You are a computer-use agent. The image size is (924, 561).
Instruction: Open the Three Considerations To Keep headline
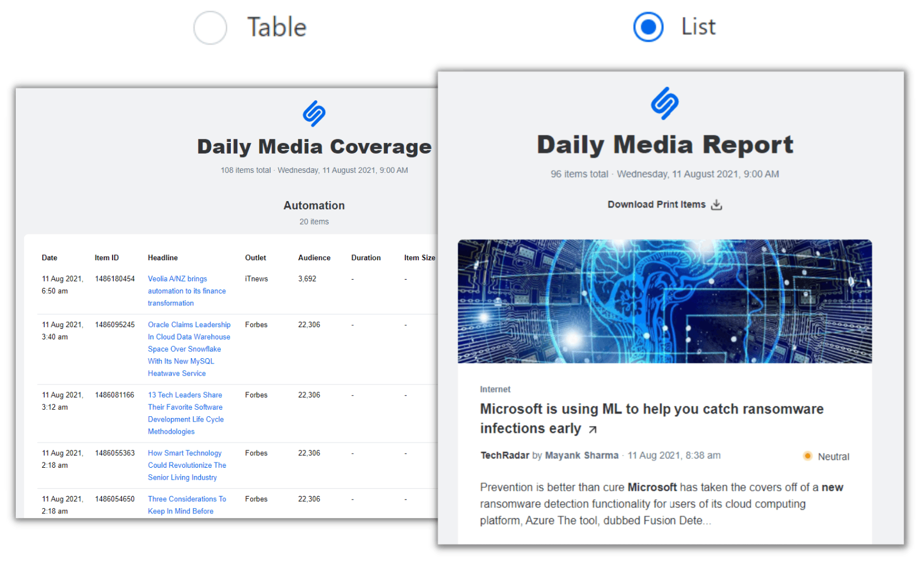[187, 505]
